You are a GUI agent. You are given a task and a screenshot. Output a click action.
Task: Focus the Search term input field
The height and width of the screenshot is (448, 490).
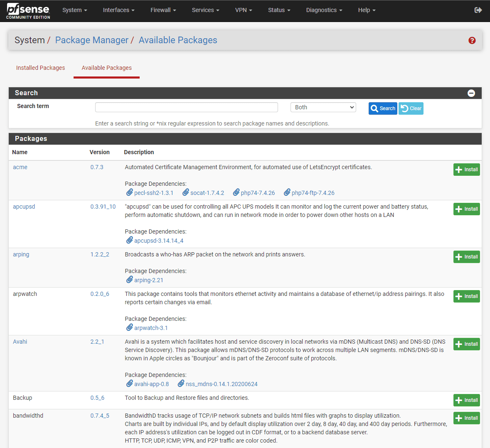187,107
